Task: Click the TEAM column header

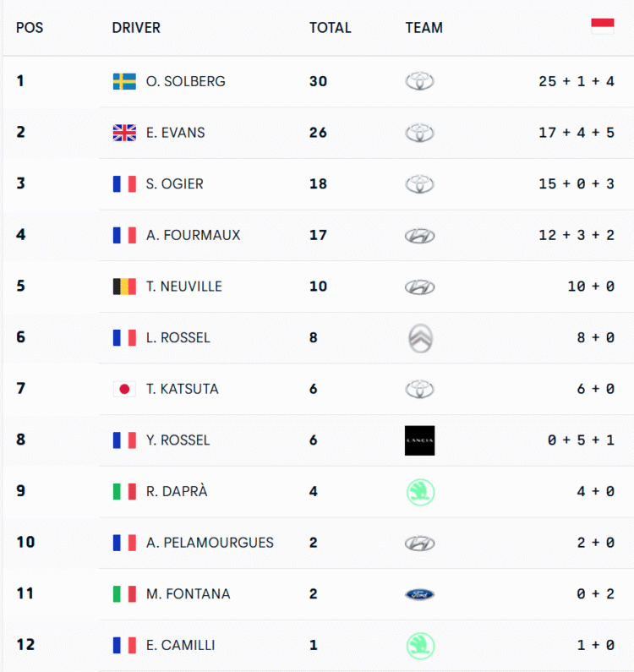Action: [424, 27]
